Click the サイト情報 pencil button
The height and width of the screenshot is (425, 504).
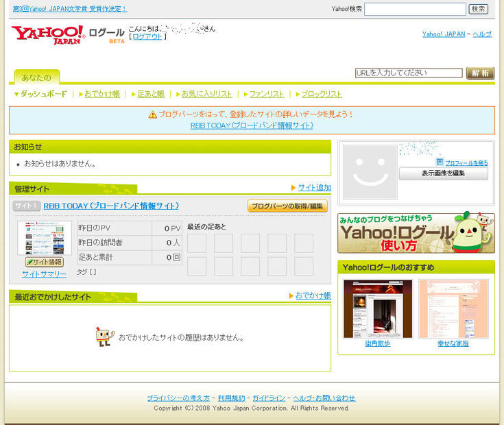click(45, 262)
